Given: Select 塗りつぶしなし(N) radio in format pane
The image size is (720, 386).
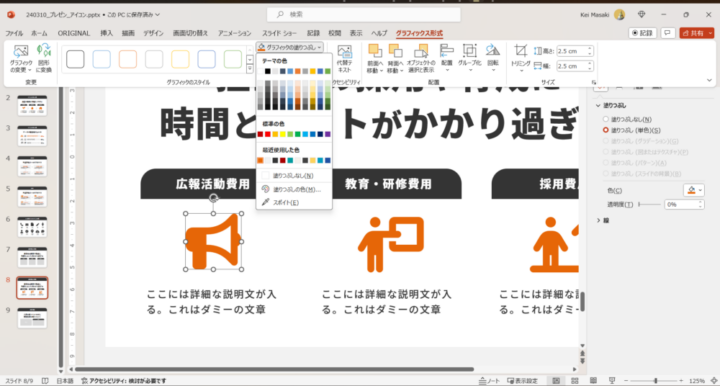Looking at the screenshot, I should [606, 119].
